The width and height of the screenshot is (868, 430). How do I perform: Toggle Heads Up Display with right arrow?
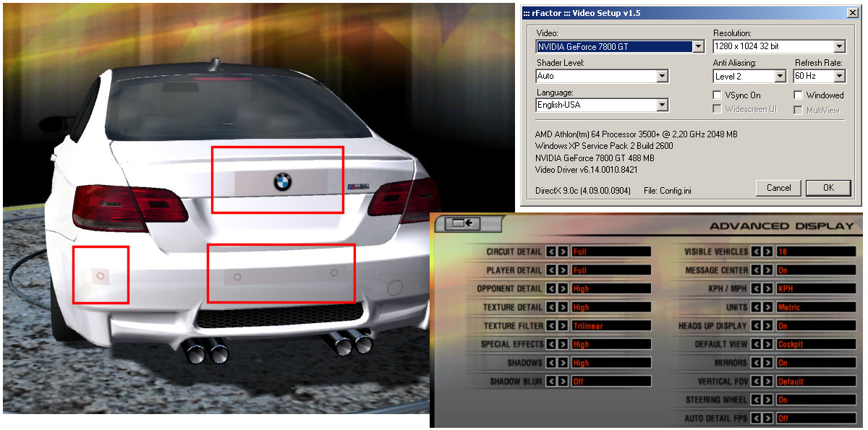(767, 326)
